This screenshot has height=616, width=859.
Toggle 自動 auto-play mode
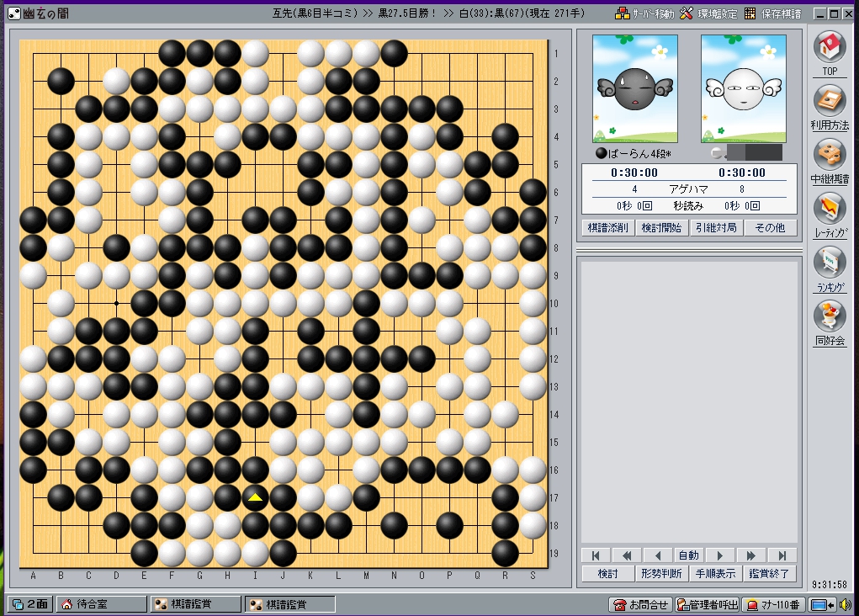click(x=688, y=555)
